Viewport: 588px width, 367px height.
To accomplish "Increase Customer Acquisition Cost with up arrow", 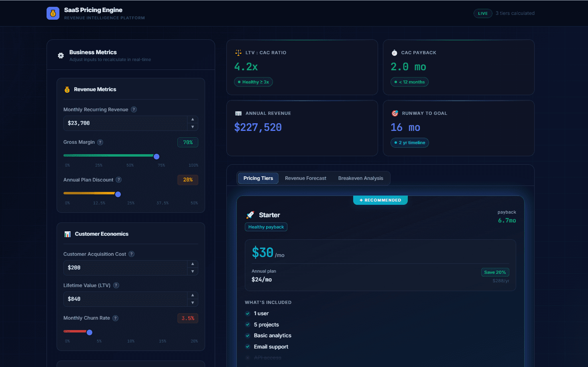I will 193,264.
